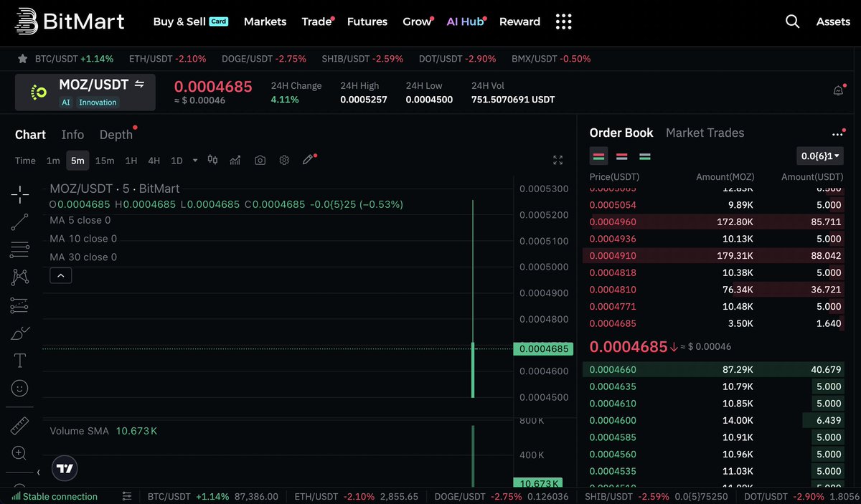861x504 pixels.
Task: Open the AI Hub page
Action: [x=466, y=22]
